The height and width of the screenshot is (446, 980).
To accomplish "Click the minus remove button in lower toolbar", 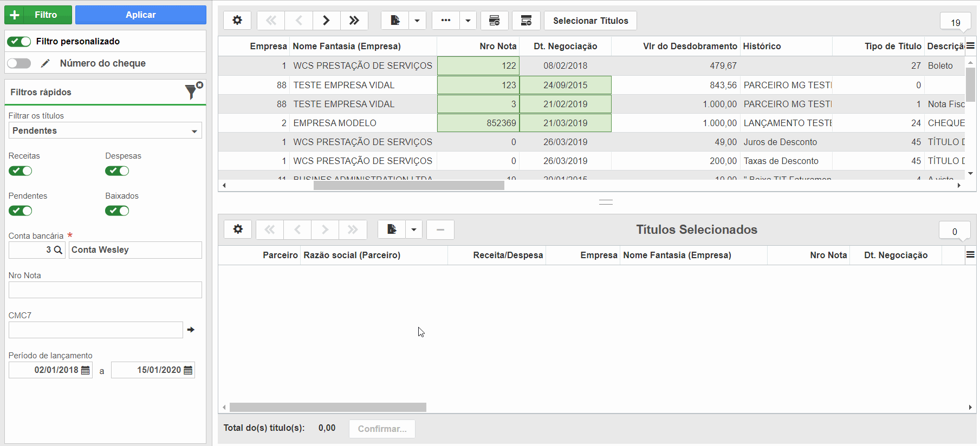I will pyautogui.click(x=440, y=229).
